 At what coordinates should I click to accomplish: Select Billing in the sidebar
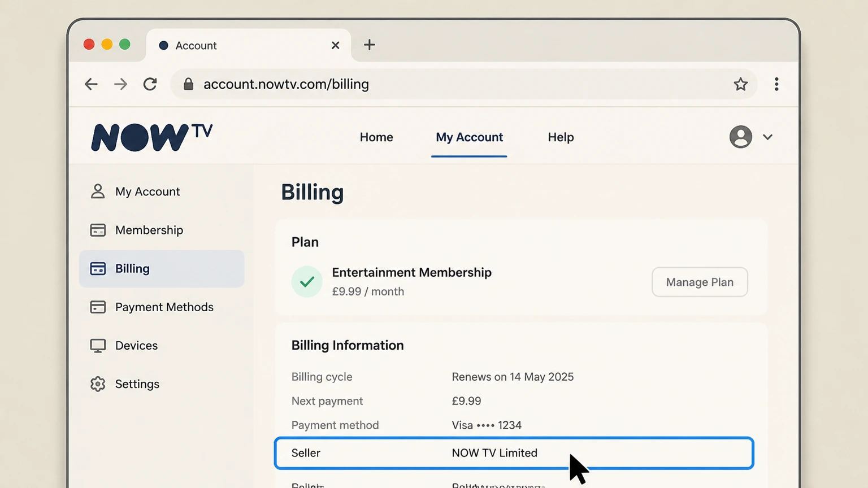pos(162,269)
